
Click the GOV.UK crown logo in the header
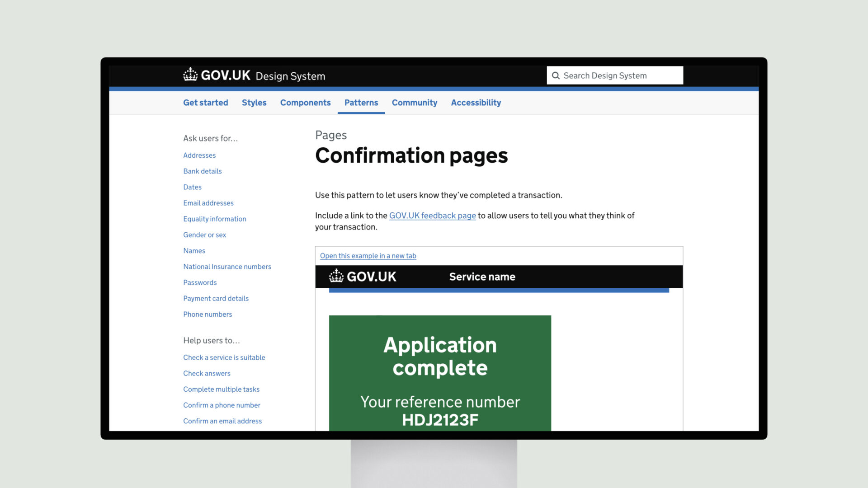click(190, 74)
